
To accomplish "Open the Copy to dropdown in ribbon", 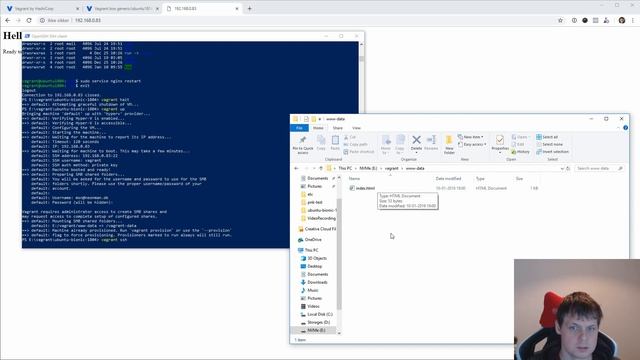I will pos(400,144).
